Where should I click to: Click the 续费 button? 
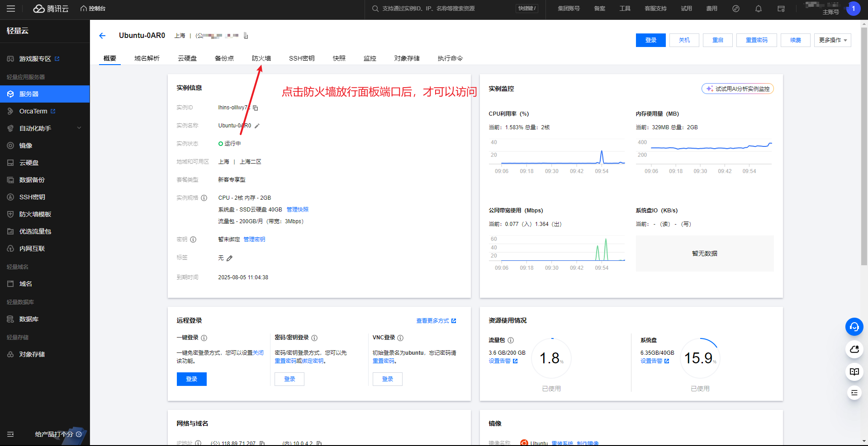coord(796,40)
